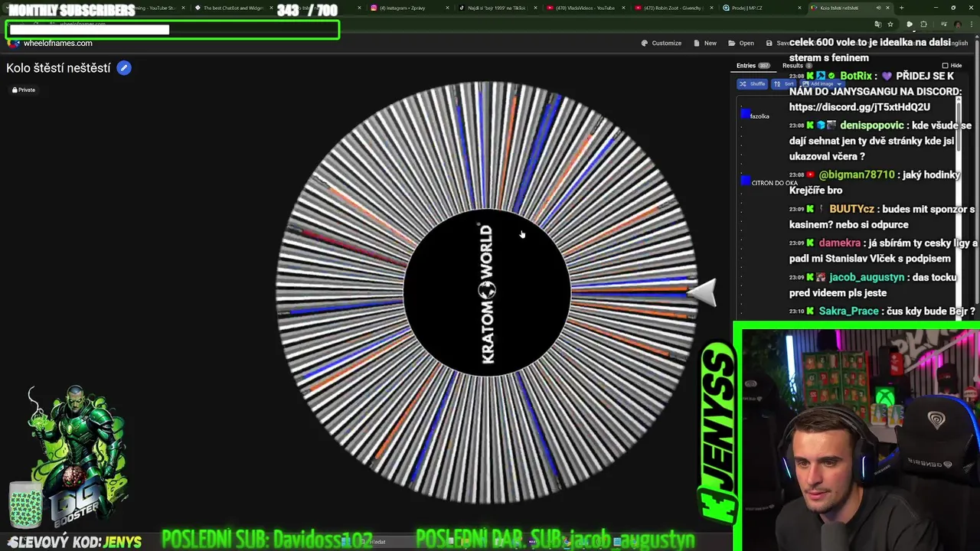980x551 pixels.
Task: Switch to the Entries tab
Action: pyautogui.click(x=753, y=66)
